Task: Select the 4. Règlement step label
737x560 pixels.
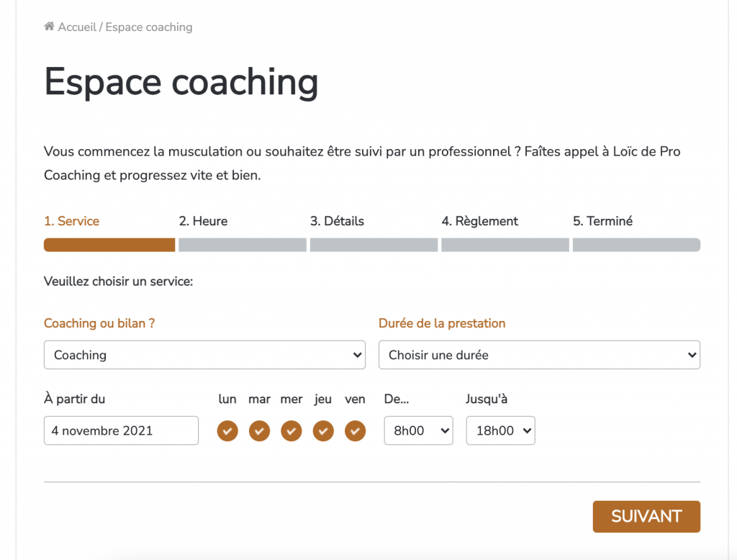Action: [x=479, y=221]
